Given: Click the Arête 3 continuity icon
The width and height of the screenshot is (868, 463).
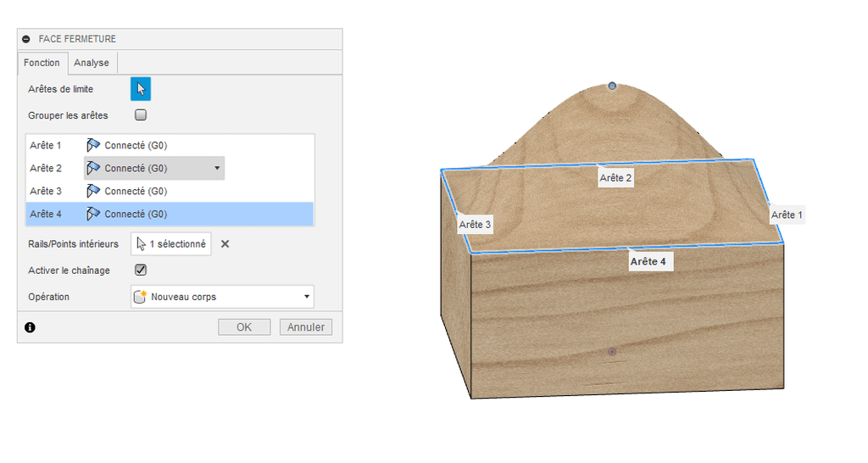Looking at the screenshot, I should pos(93,191).
